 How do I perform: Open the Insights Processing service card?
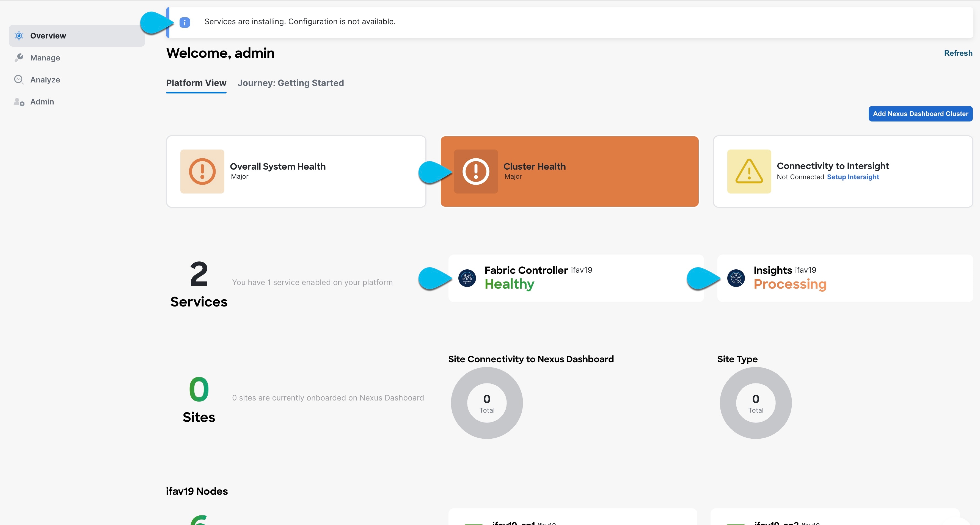pos(845,278)
